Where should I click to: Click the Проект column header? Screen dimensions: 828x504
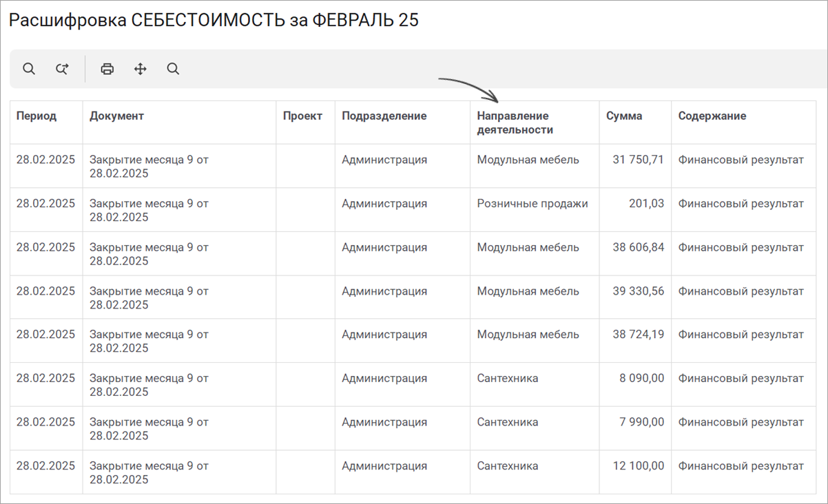(x=305, y=123)
